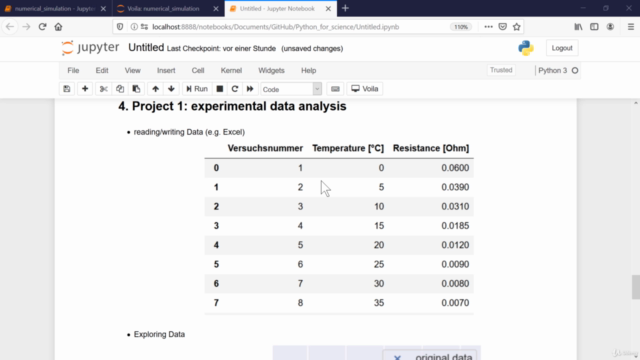
Task: Insert a cell below with plus icon
Action: pos(85,89)
